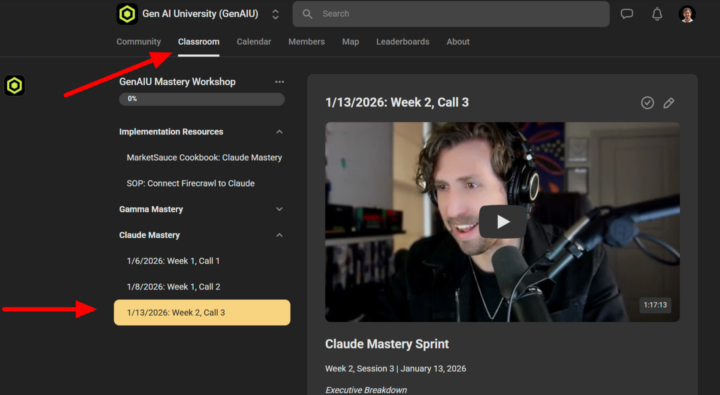The image size is (720, 395).
Task: Click Week 2, Session 3 date line
Action: (395, 368)
